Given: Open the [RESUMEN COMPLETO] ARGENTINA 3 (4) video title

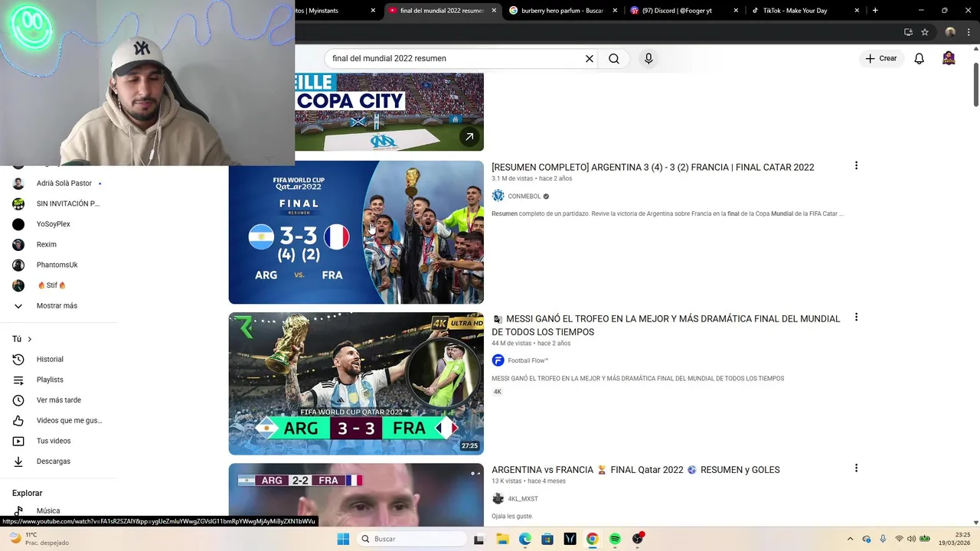Looking at the screenshot, I should click(652, 167).
